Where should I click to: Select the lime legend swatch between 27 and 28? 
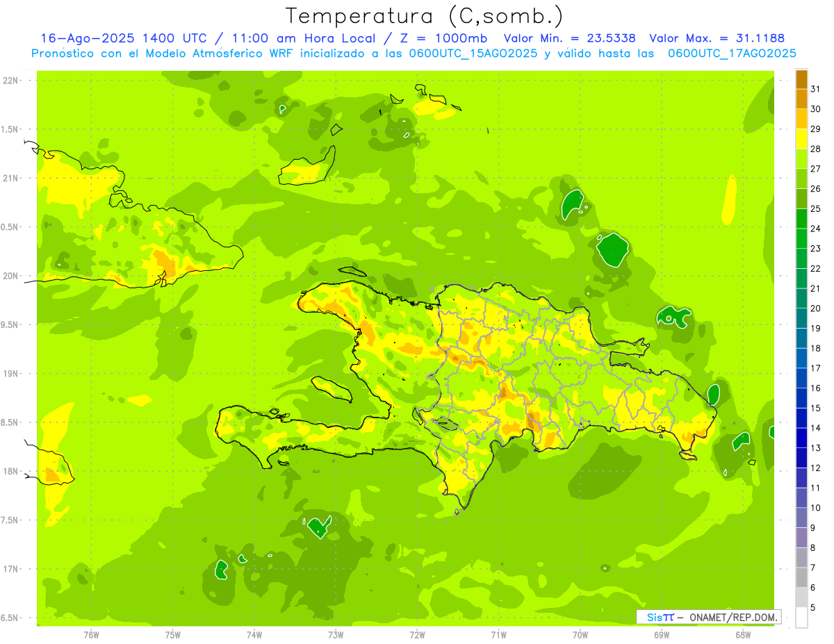[801, 158]
